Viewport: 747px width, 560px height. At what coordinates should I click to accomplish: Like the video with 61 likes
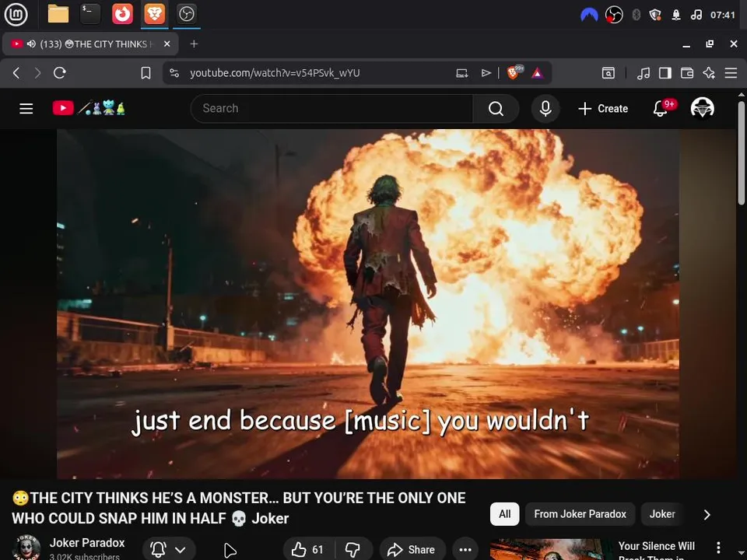pyautogui.click(x=308, y=550)
